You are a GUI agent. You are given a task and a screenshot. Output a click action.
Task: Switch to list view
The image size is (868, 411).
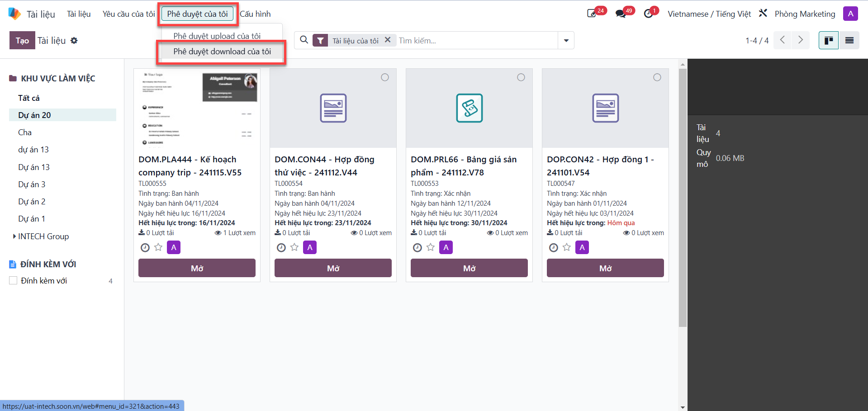[849, 40]
